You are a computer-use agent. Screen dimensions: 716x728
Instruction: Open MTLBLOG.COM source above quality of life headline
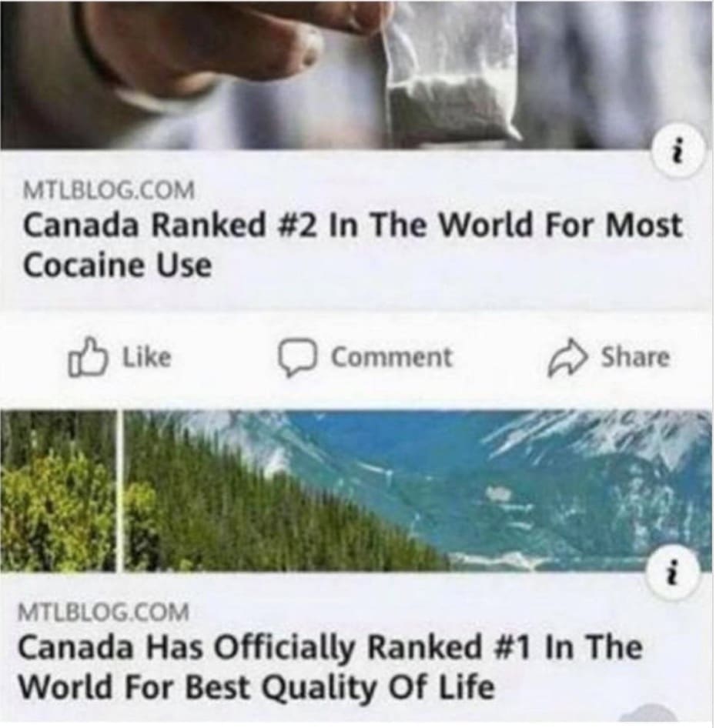click(x=104, y=612)
